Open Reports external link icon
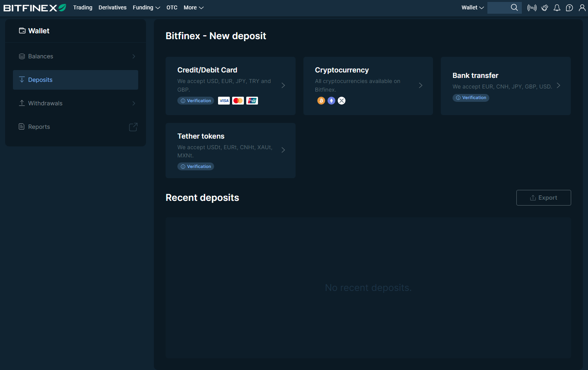 point(133,127)
